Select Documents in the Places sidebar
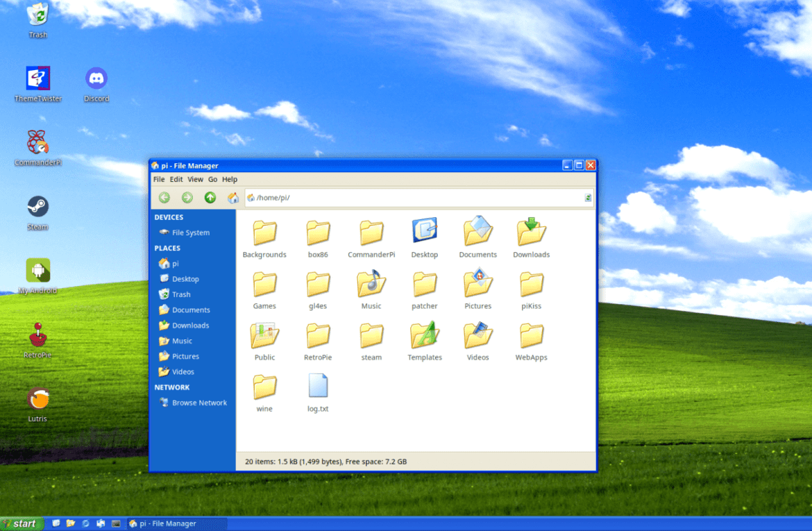The image size is (812, 531). [191, 310]
